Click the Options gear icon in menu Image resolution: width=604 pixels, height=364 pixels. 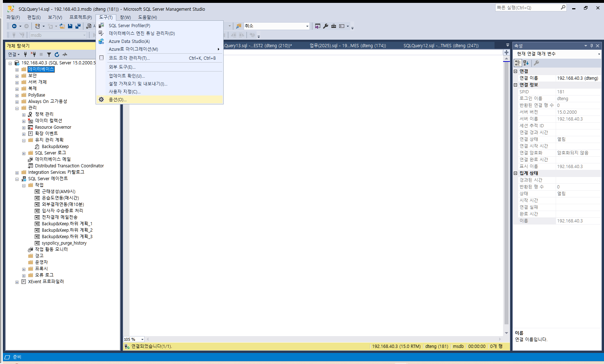coord(101,99)
